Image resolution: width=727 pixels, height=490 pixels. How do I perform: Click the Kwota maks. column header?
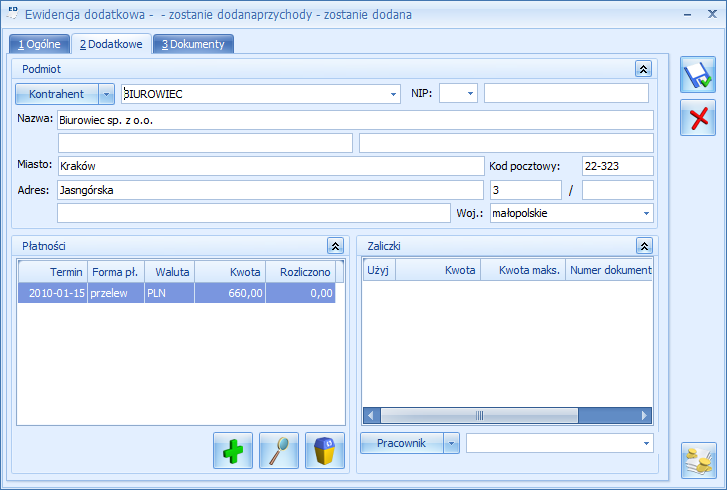(x=523, y=270)
